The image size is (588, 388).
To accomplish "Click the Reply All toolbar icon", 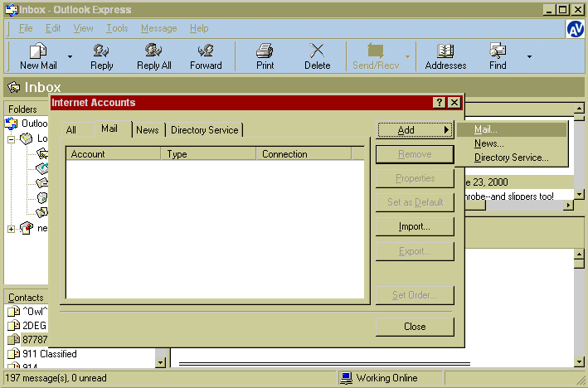I will (153, 51).
